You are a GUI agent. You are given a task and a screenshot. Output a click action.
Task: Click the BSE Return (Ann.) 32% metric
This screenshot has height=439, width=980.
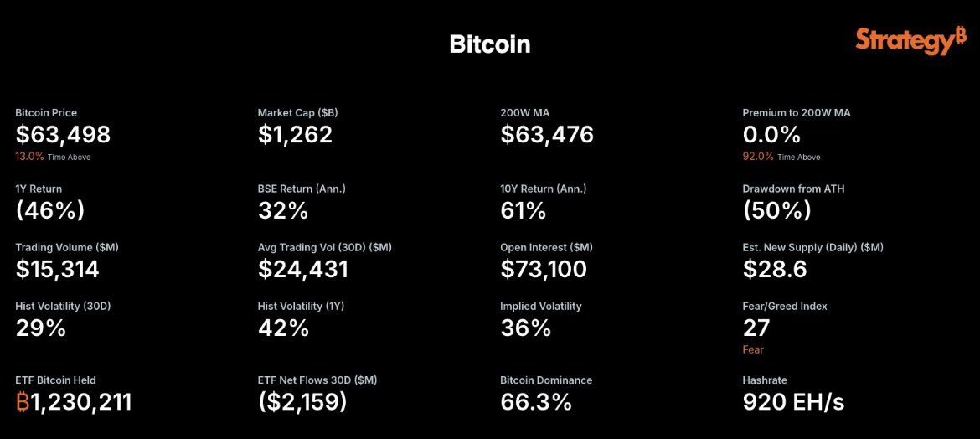pos(283,211)
